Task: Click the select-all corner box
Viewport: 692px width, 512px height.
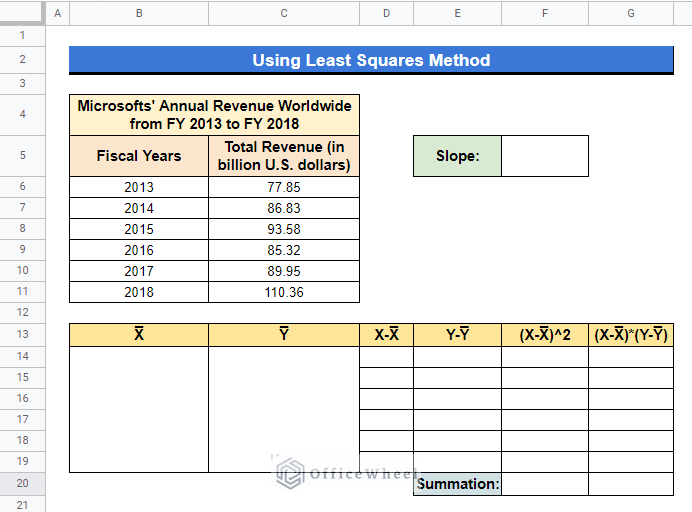Action: [22, 12]
